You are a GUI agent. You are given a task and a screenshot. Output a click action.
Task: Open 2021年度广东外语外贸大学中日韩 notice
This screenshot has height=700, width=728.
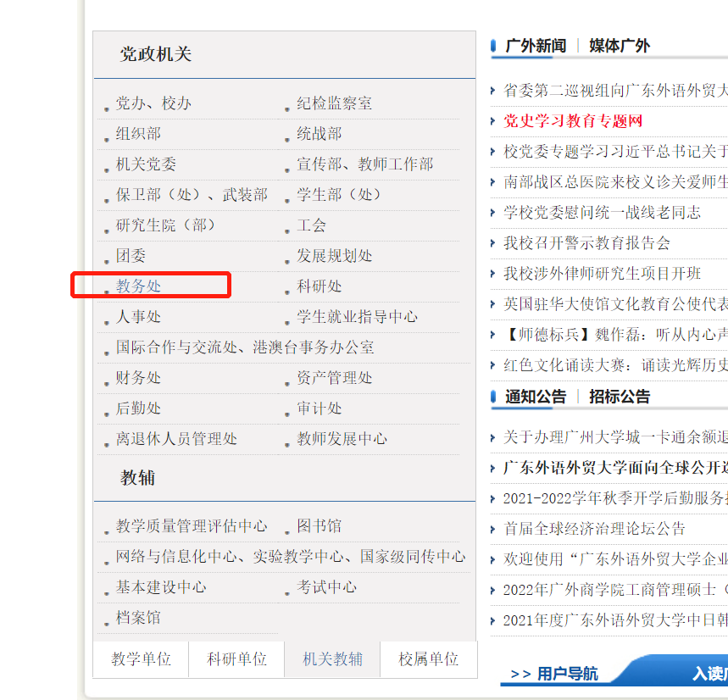point(615,620)
